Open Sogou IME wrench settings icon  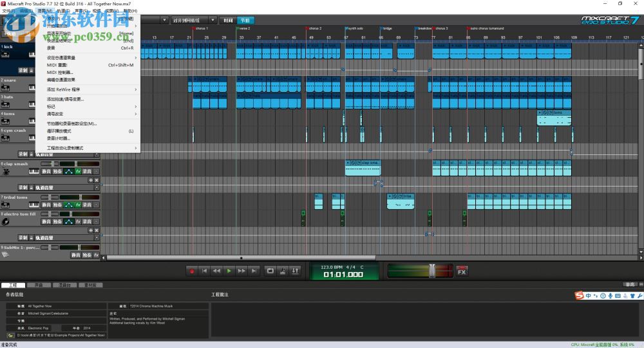coord(640,296)
